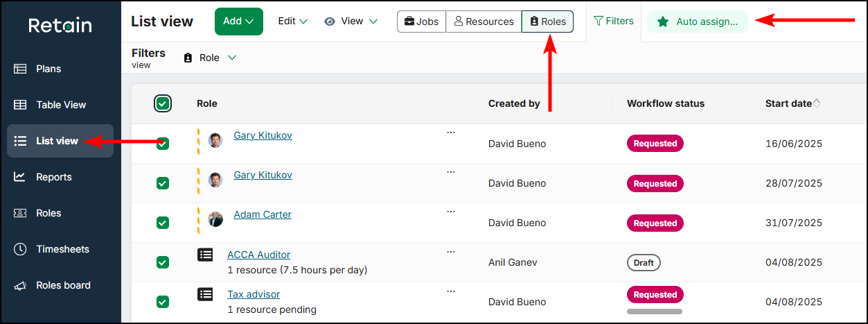This screenshot has width=868, height=324.
Task: Click avatar of Gary Kitukov dated 28/07/2025
Action: pyautogui.click(x=216, y=180)
